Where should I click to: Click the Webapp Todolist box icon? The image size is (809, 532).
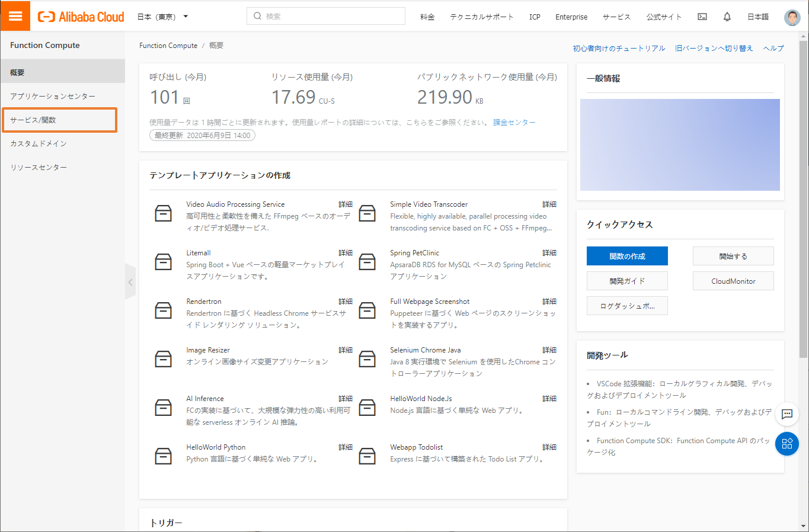point(367,456)
